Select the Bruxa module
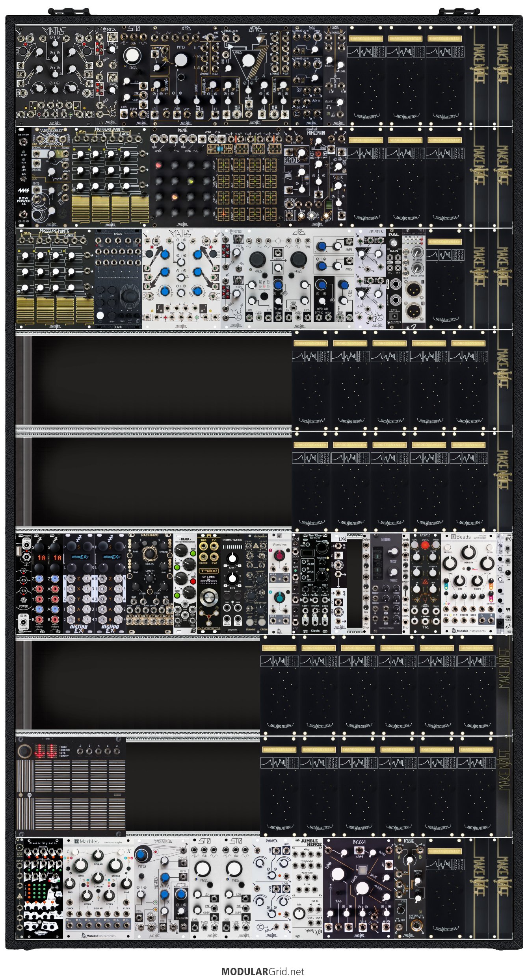526x980 pixels. click(x=359, y=888)
